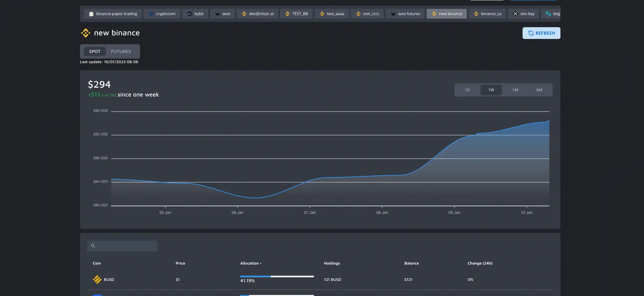Click the BUSD allocation progress bar
Screen dimensions: 644x296
(x=277, y=277)
